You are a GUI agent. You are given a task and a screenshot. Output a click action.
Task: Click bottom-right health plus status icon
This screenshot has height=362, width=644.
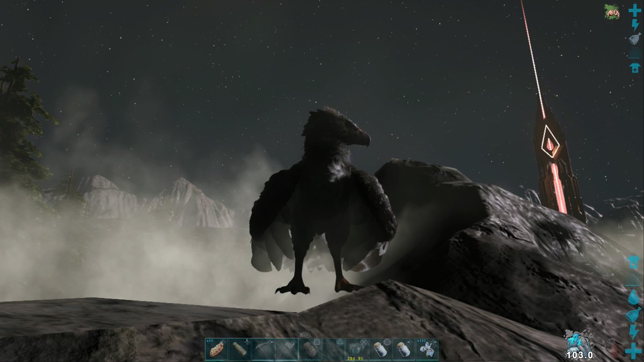coord(634,351)
